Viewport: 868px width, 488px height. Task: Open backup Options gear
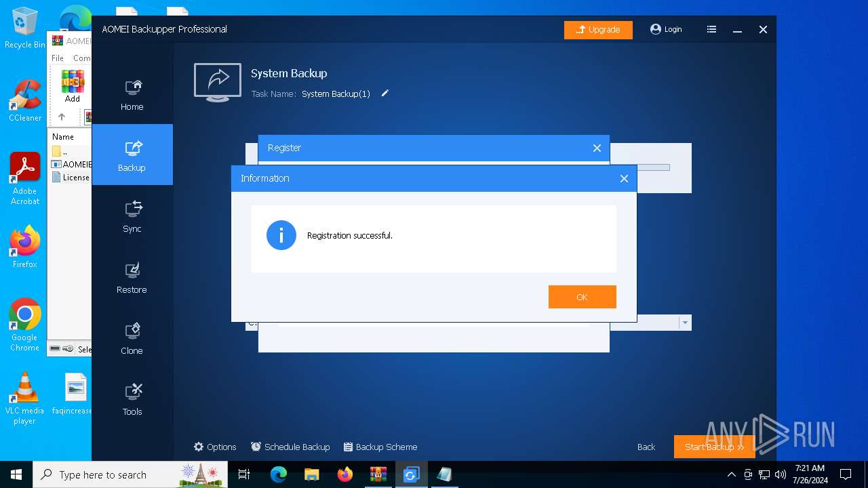point(215,447)
